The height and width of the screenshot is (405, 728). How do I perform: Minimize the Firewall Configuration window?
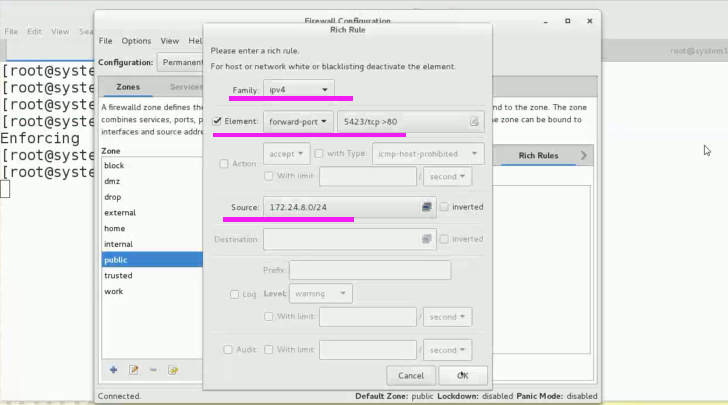[546, 21]
